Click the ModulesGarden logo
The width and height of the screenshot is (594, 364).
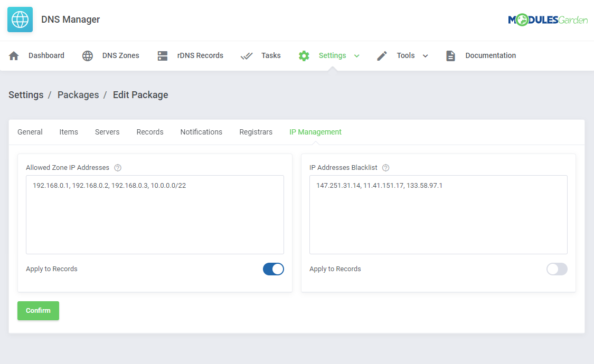click(x=548, y=20)
